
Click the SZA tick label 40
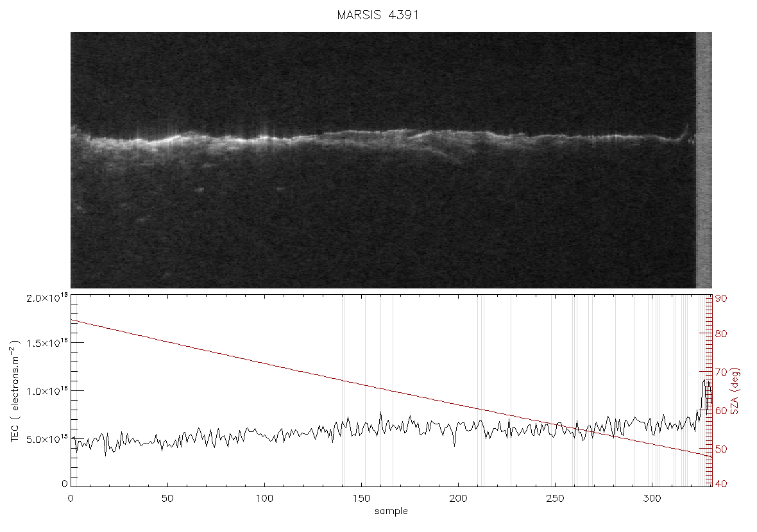click(721, 484)
